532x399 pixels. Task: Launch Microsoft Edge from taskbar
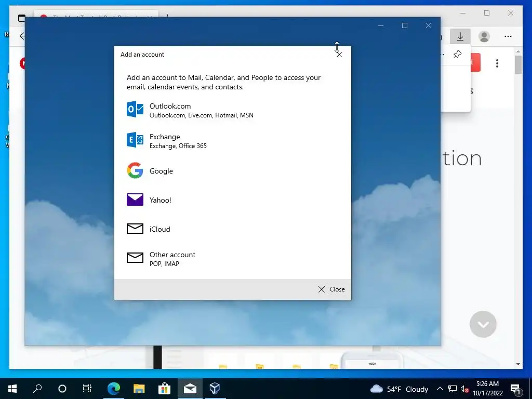(114, 389)
